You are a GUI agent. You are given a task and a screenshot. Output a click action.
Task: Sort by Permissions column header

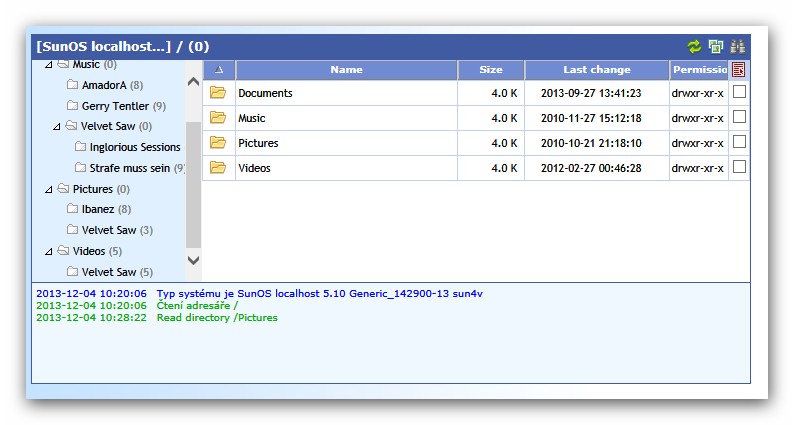point(699,70)
